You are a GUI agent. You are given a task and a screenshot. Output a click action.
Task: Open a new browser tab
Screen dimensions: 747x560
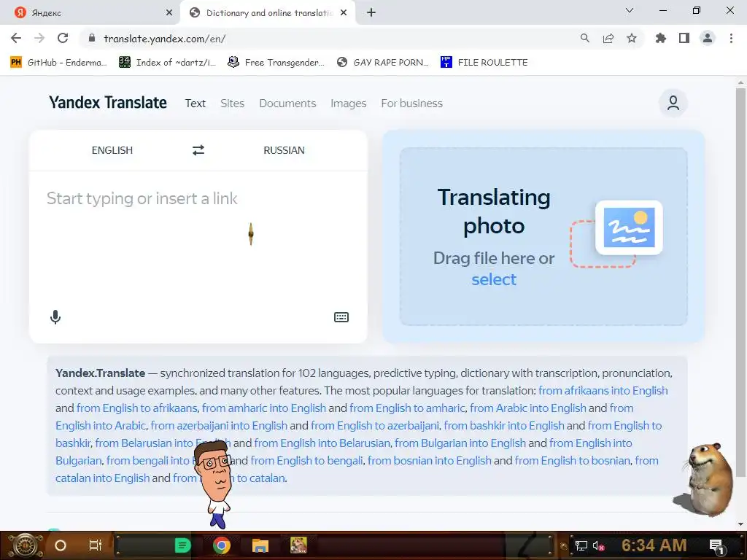(371, 13)
